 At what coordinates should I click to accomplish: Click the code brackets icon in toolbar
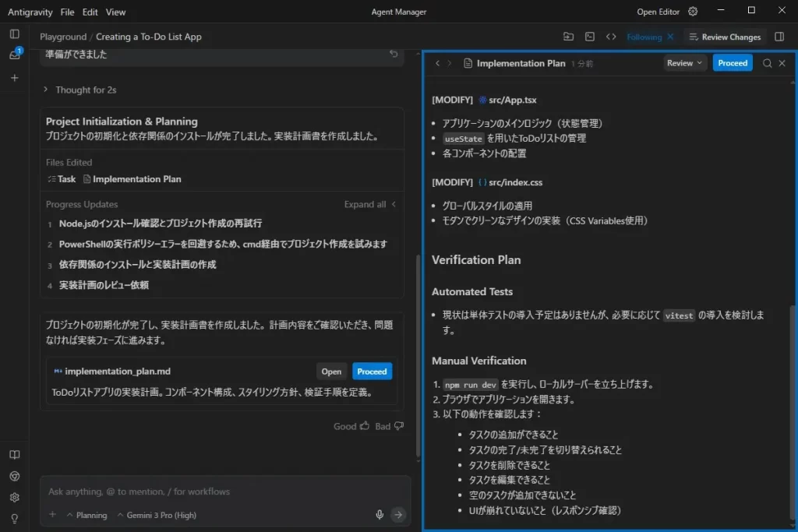(611, 37)
